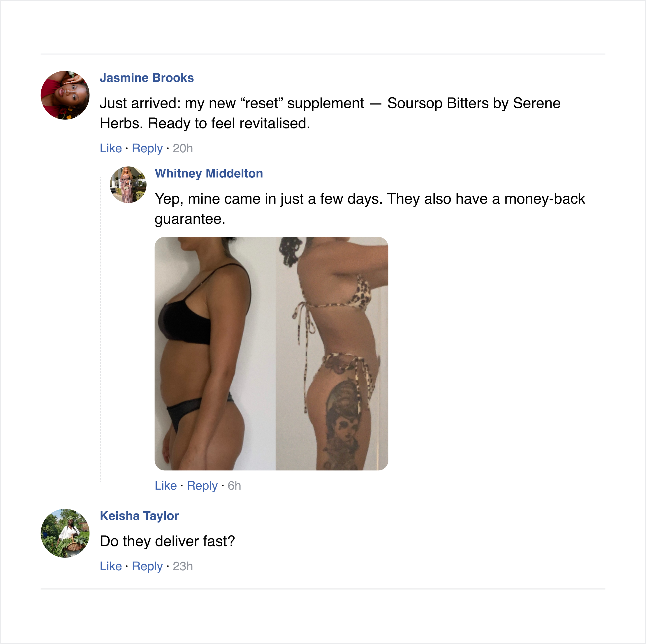
Task: Click the Jasmine Brooks name link
Action: tap(147, 78)
